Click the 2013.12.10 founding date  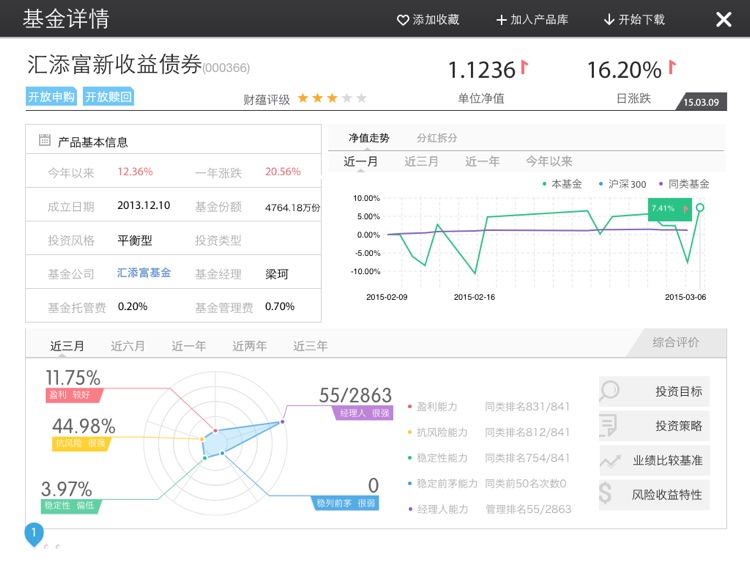(x=144, y=206)
